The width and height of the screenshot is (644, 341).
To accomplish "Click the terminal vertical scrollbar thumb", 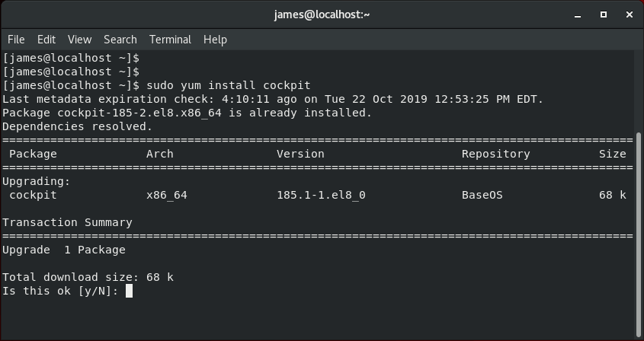I will pyautogui.click(x=639, y=235).
